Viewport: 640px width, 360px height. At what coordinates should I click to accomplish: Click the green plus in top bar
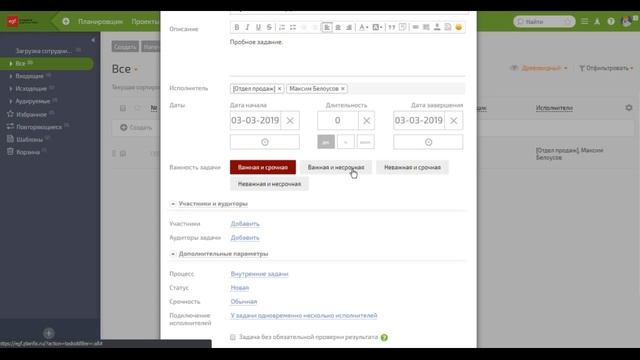pos(66,21)
